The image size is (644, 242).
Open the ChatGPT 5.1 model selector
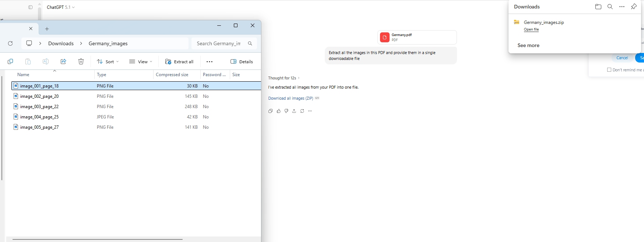point(61,7)
